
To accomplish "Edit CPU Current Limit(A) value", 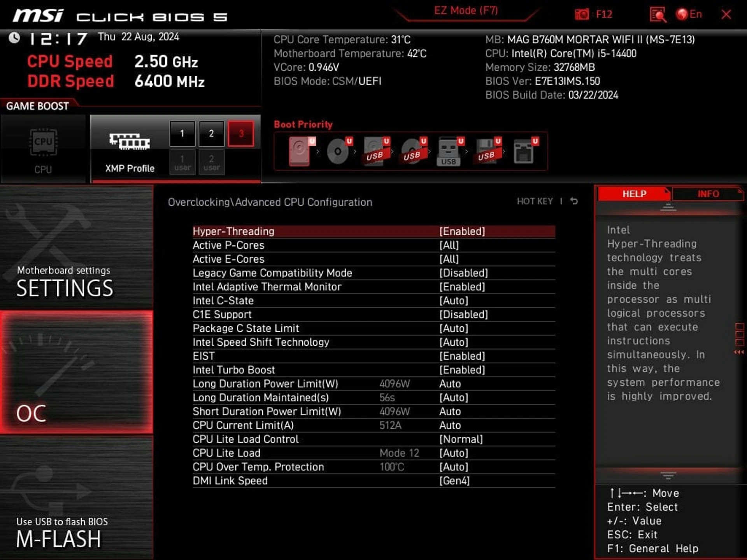I will click(x=373, y=425).
